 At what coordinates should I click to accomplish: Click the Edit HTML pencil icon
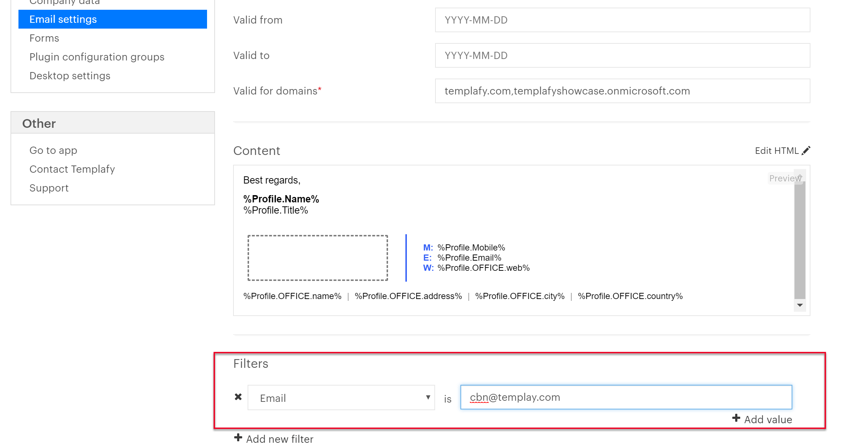[x=806, y=150]
